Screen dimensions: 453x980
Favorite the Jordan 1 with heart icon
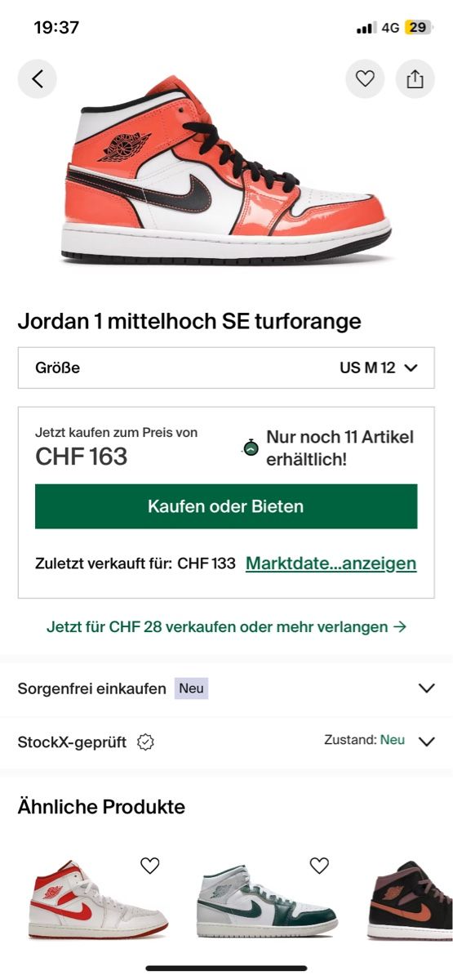pos(365,79)
